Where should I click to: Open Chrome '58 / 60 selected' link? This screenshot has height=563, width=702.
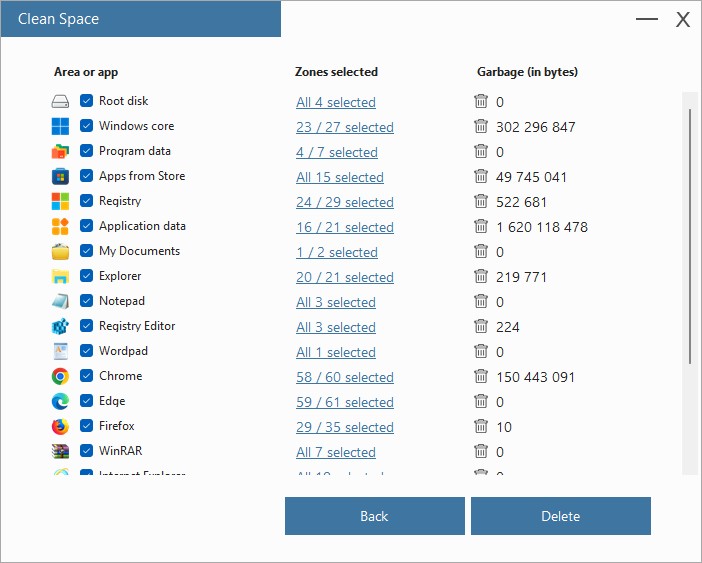345,378
